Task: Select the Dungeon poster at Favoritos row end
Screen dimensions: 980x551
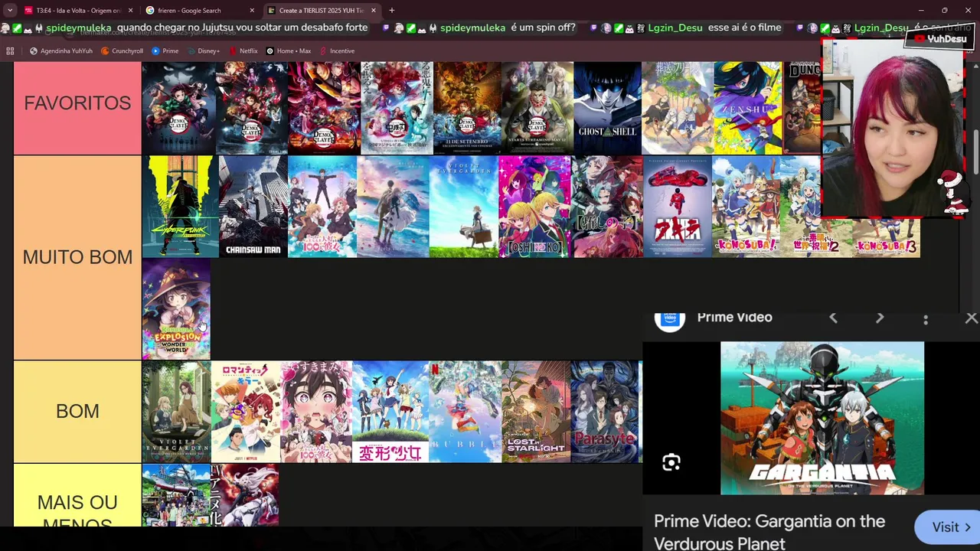Action: pyautogui.click(x=802, y=108)
